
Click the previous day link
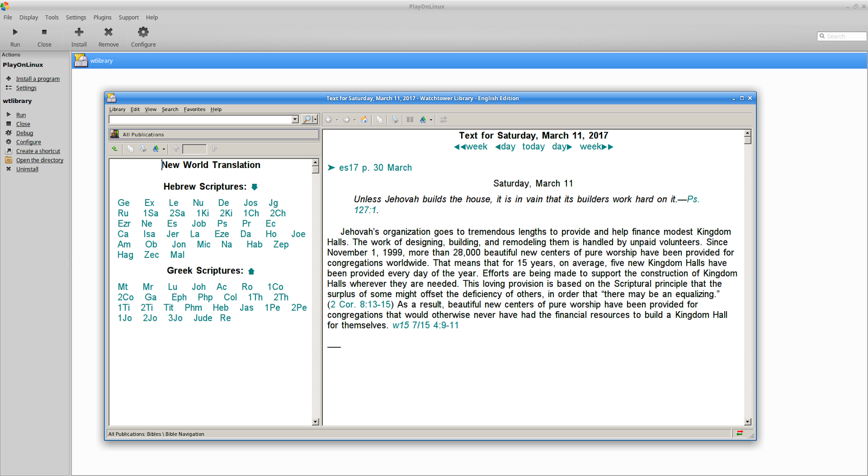coord(505,147)
